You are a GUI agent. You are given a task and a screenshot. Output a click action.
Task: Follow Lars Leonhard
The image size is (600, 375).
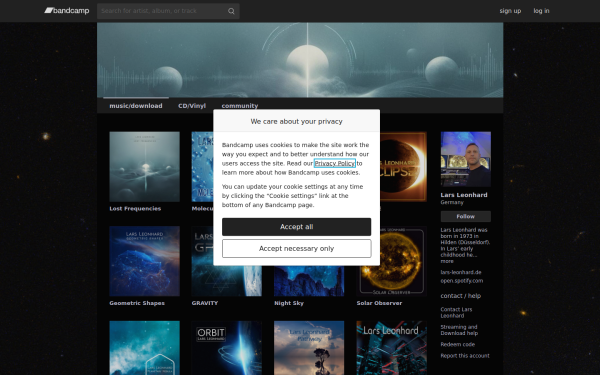pos(465,217)
